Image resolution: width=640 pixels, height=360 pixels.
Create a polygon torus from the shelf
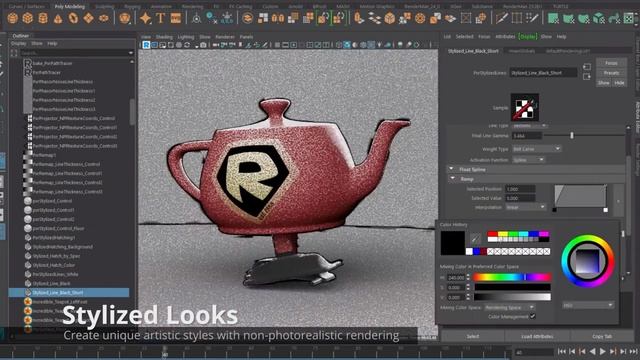tap(73, 18)
